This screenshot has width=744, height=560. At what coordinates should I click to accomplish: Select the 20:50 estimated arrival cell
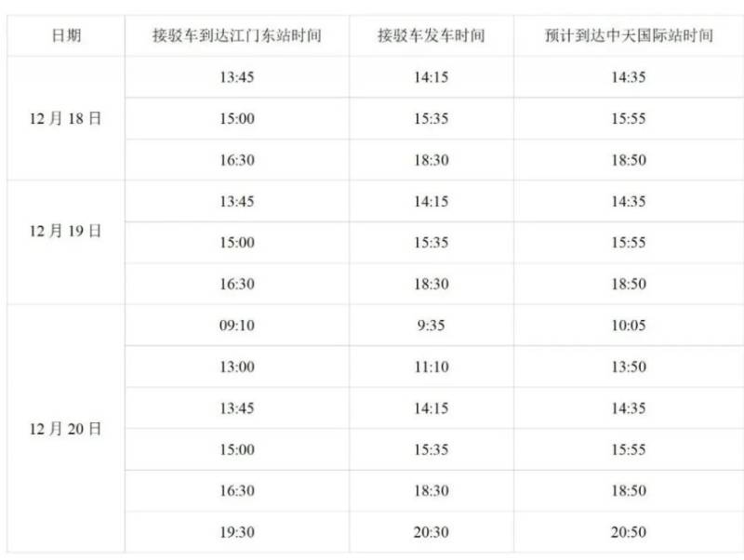point(630,532)
